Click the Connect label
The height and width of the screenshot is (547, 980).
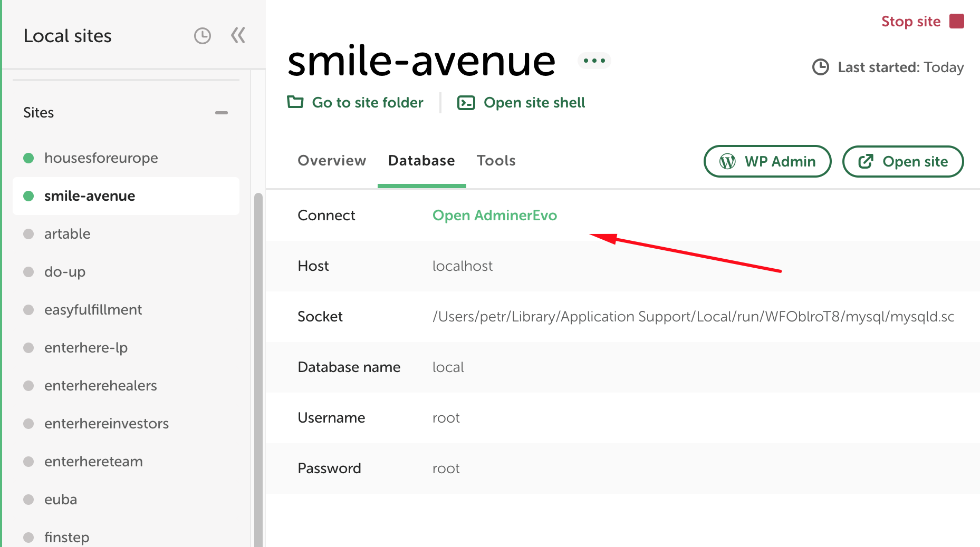coord(326,216)
